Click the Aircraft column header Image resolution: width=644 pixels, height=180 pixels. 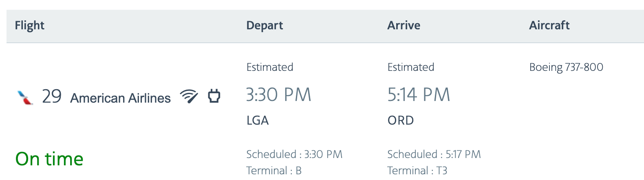point(549,25)
